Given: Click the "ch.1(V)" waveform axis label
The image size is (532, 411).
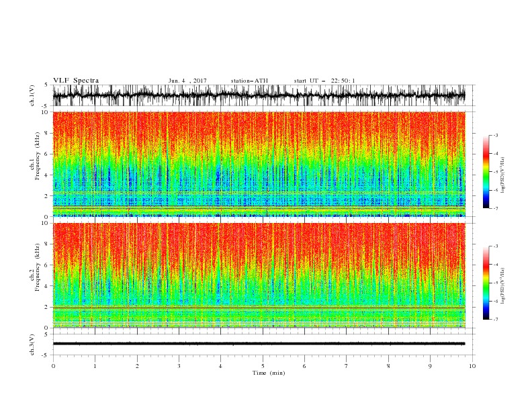Looking at the screenshot, I should [x=32, y=95].
